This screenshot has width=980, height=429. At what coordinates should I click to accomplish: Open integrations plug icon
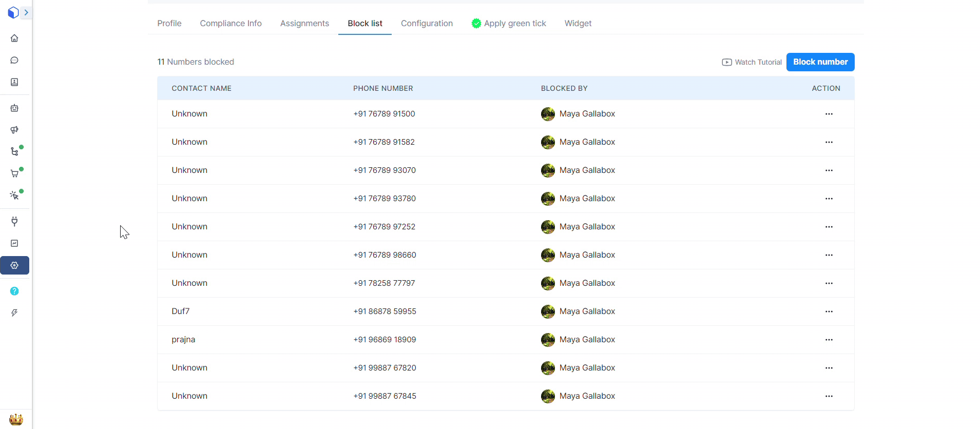click(x=14, y=222)
